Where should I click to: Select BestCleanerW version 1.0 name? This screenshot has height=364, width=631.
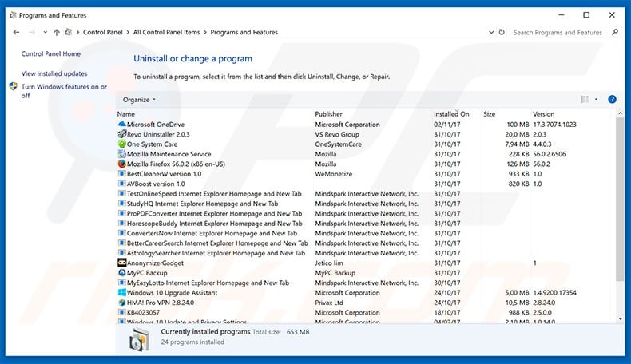point(165,174)
